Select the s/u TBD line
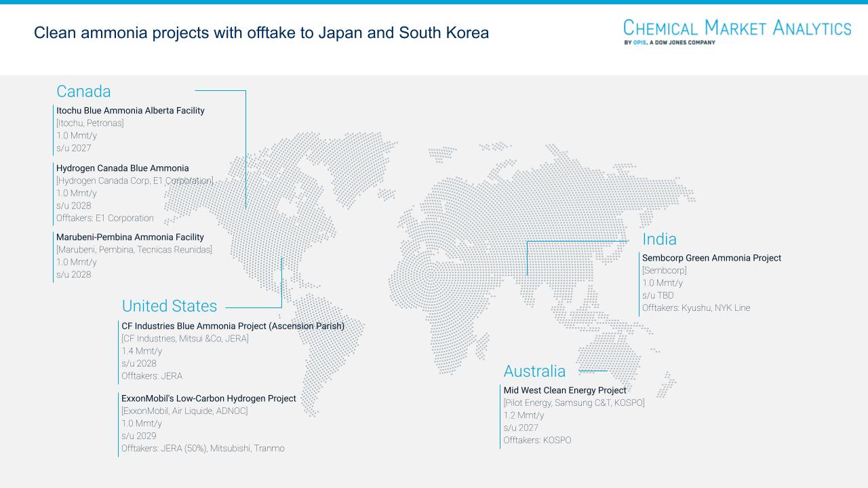Image resolution: width=868 pixels, height=488 pixels. tap(658, 295)
